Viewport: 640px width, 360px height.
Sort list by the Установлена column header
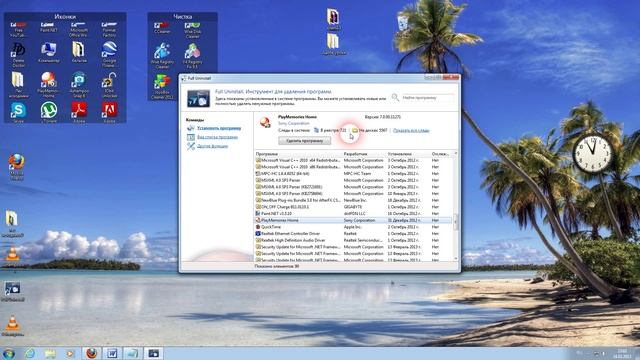click(408, 154)
